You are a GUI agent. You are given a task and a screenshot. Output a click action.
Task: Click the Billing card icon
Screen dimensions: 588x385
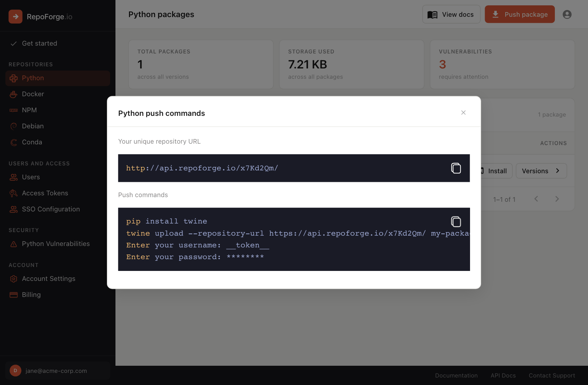14,295
